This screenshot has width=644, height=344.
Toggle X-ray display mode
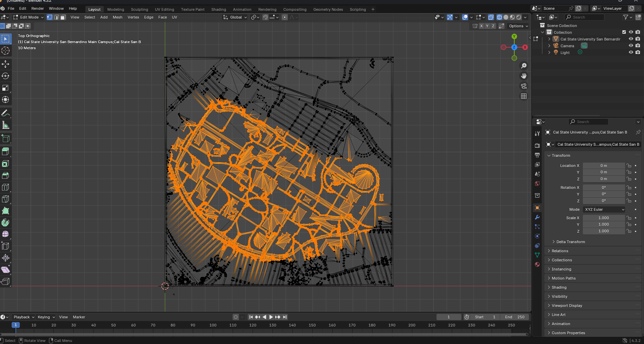pyautogui.click(x=491, y=17)
